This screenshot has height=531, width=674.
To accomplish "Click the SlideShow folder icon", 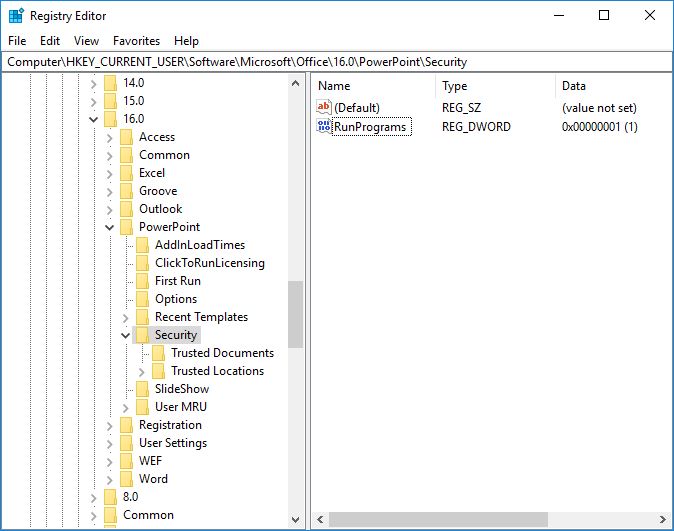I will (x=142, y=389).
